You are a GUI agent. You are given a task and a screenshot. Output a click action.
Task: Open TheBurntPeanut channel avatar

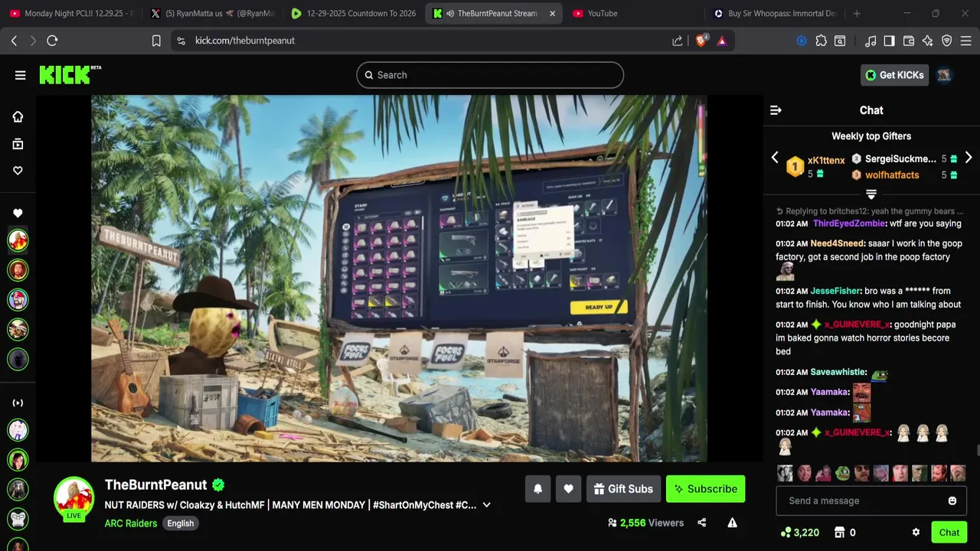[x=73, y=499]
